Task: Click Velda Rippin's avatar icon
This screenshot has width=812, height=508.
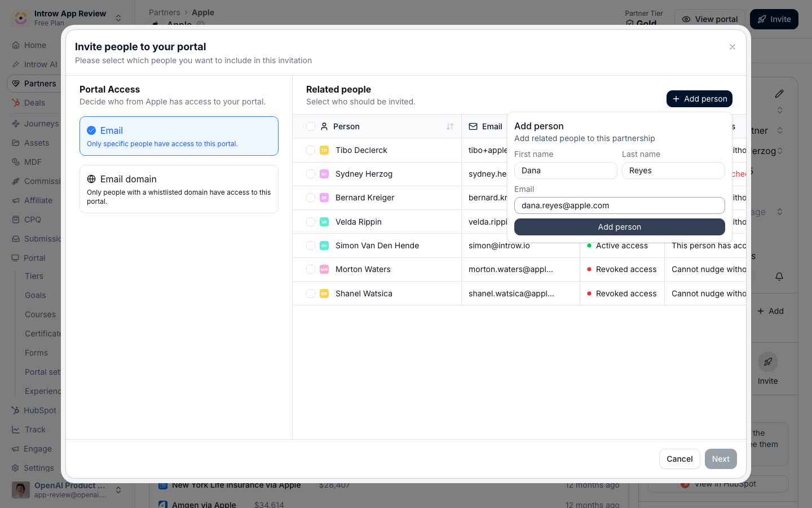Action: click(x=324, y=222)
